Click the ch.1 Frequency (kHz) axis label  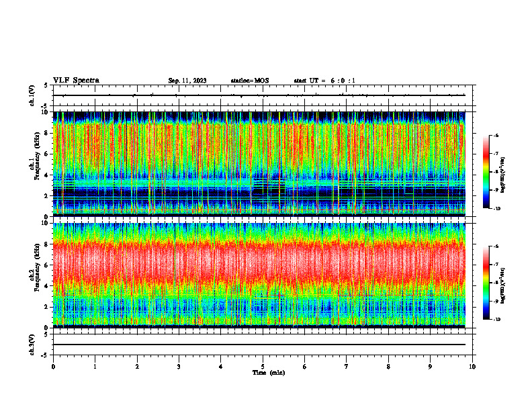[35, 156]
